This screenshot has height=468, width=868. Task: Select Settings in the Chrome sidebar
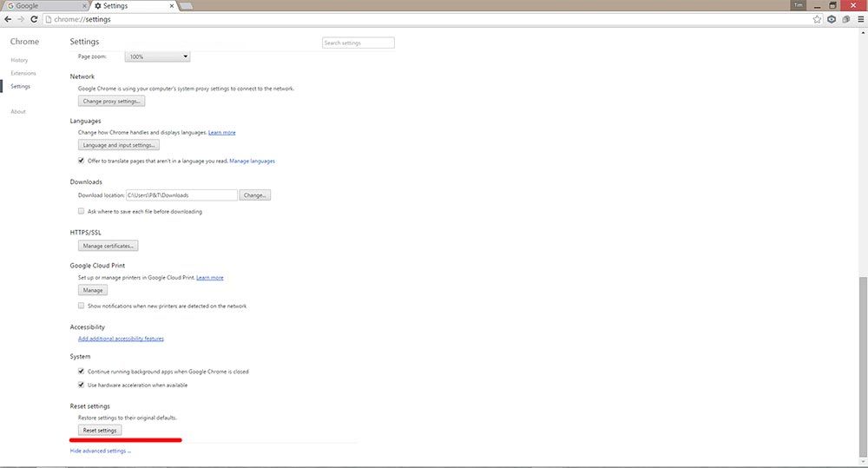click(21, 87)
